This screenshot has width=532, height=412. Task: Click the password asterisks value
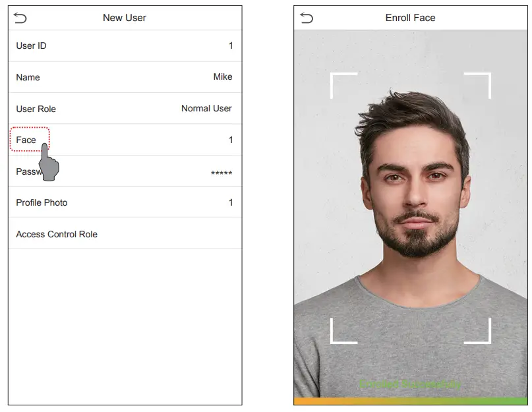pyautogui.click(x=222, y=173)
